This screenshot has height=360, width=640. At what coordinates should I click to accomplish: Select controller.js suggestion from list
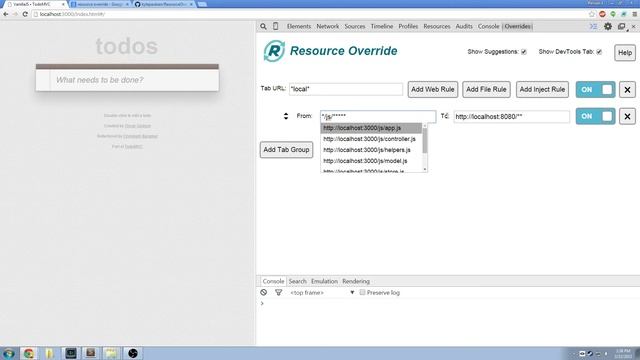[371, 139]
